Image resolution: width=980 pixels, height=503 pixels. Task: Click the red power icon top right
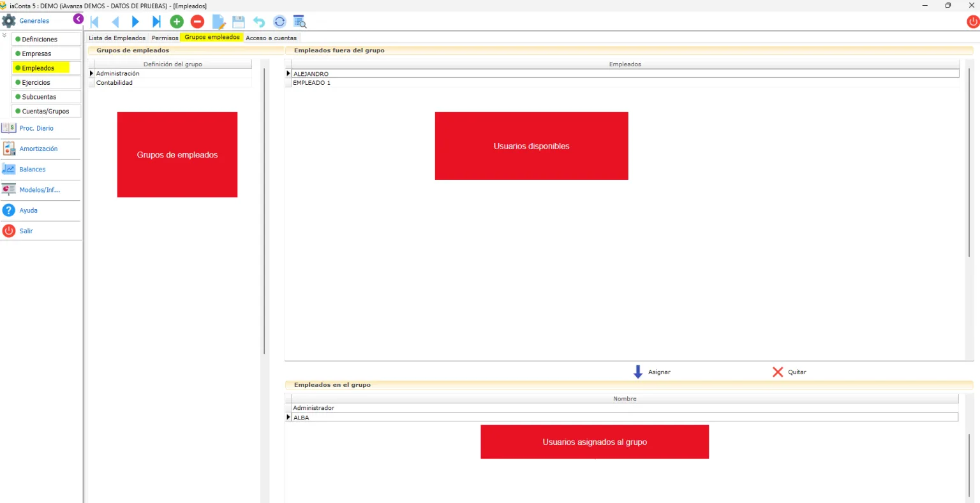pos(972,22)
